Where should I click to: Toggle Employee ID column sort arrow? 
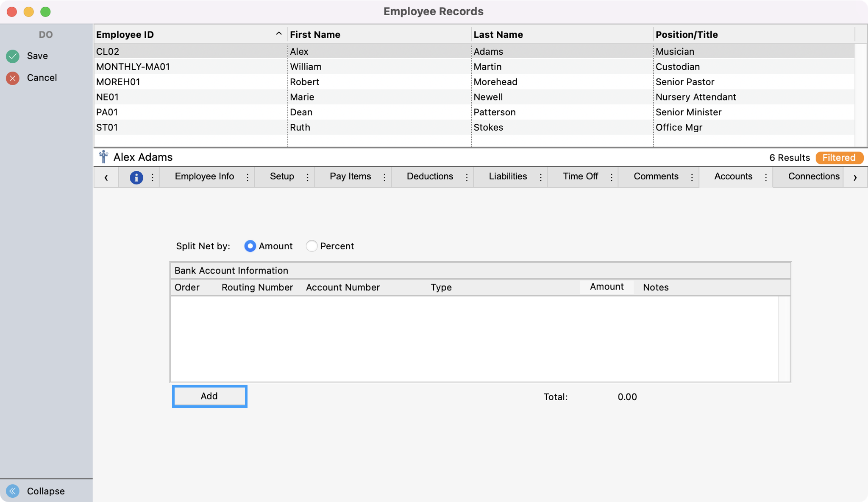click(x=278, y=34)
